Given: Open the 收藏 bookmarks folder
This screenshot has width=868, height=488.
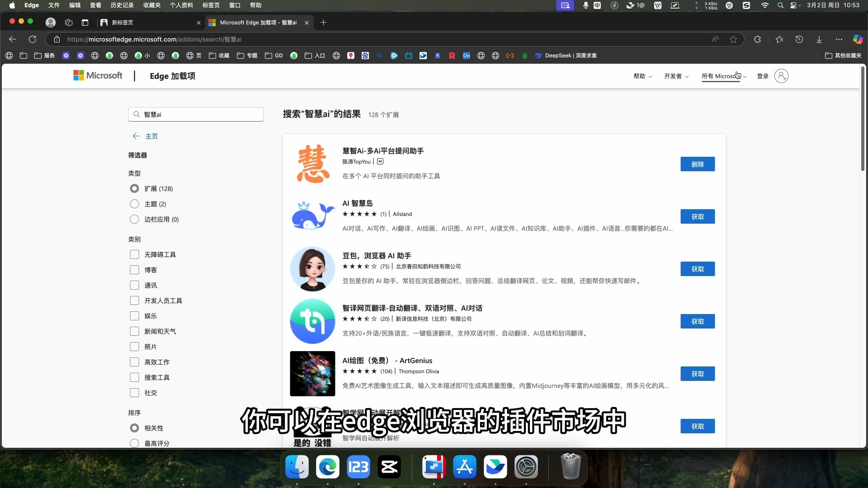Looking at the screenshot, I should point(219,56).
